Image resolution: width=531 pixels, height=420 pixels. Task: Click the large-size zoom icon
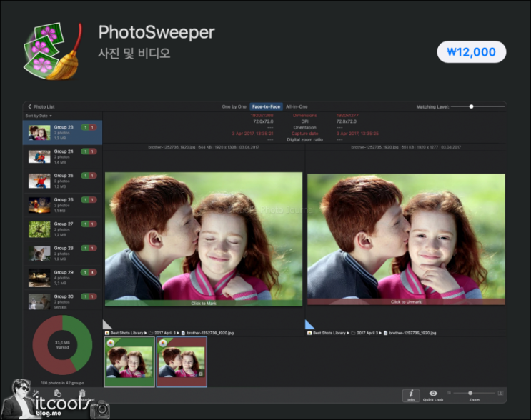[x=500, y=393]
